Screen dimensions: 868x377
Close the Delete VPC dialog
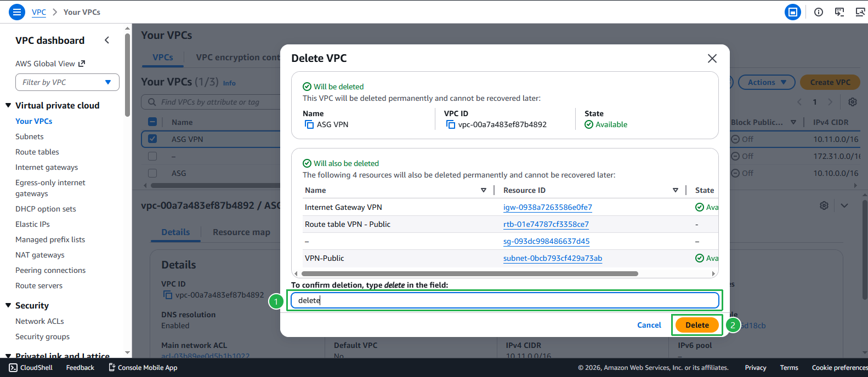click(x=712, y=58)
